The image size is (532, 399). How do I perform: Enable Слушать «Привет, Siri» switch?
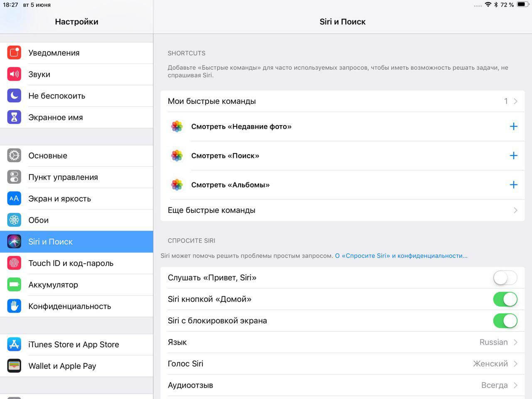(x=505, y=278)
